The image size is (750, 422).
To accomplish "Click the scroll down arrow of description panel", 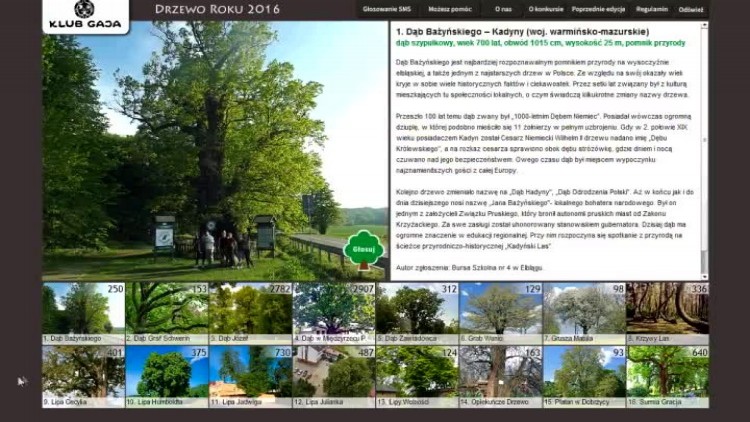I will [x=704, y=277].
